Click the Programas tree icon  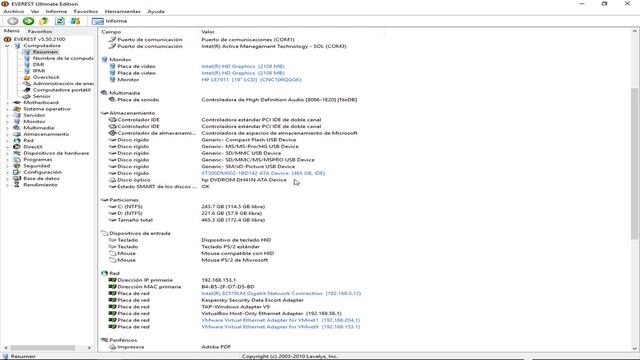(17, 160)
